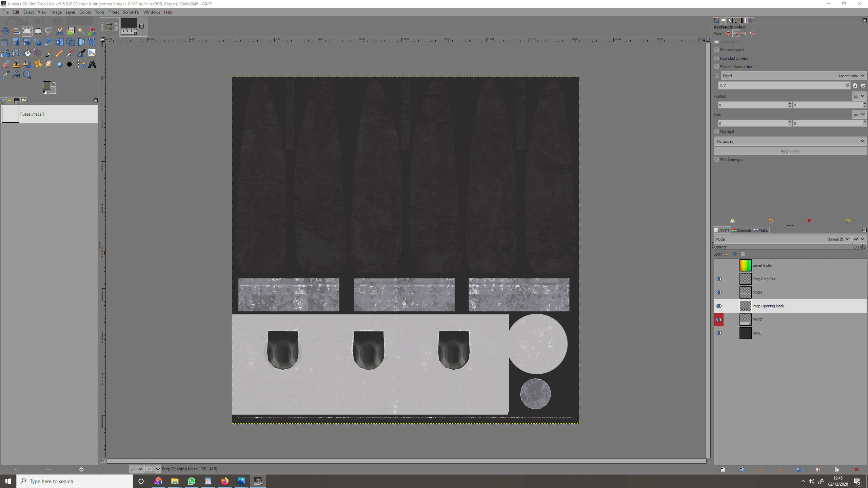Toggle visibility of the BASE layer

pyautogui.click(x=719, y=333)
